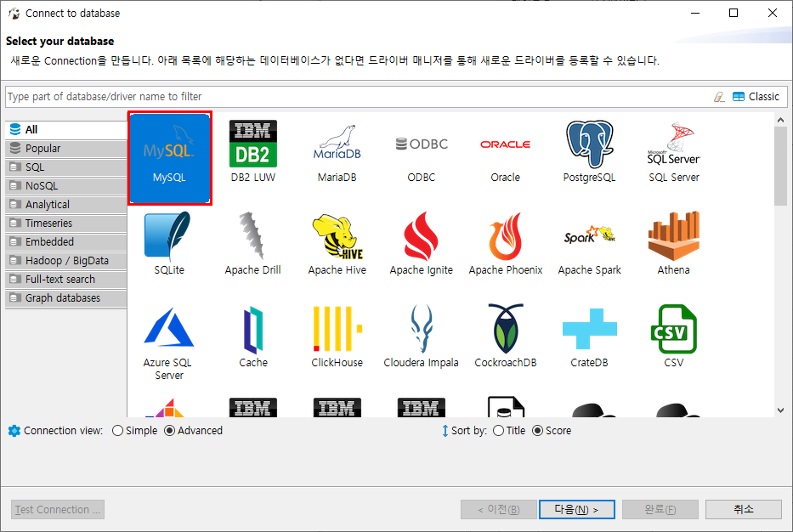Viewport: 793px width, 532px height.
Task: Click the 취소 cancel button
Action: 744,509
